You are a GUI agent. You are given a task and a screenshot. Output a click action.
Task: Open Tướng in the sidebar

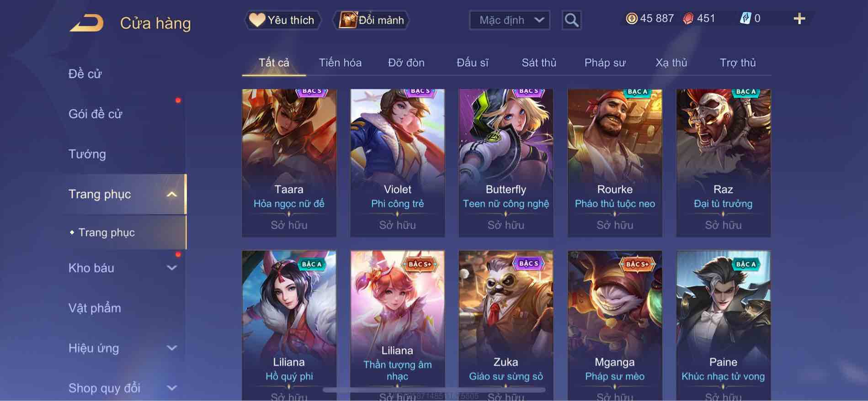87,154
